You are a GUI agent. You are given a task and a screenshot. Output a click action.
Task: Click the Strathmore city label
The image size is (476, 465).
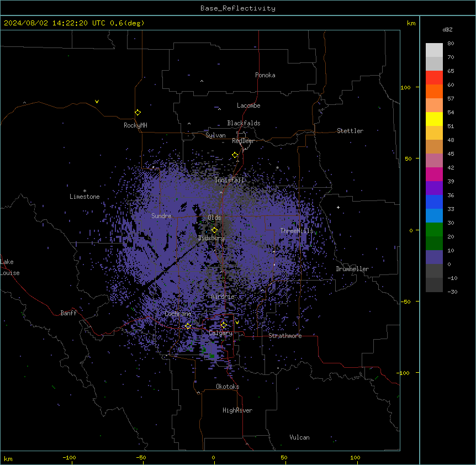pos(285,336)
